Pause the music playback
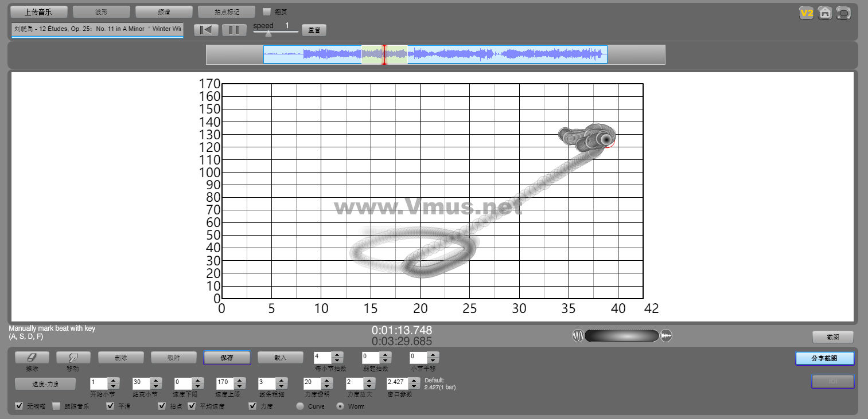The image size is (868, 419). click(234, 30)
